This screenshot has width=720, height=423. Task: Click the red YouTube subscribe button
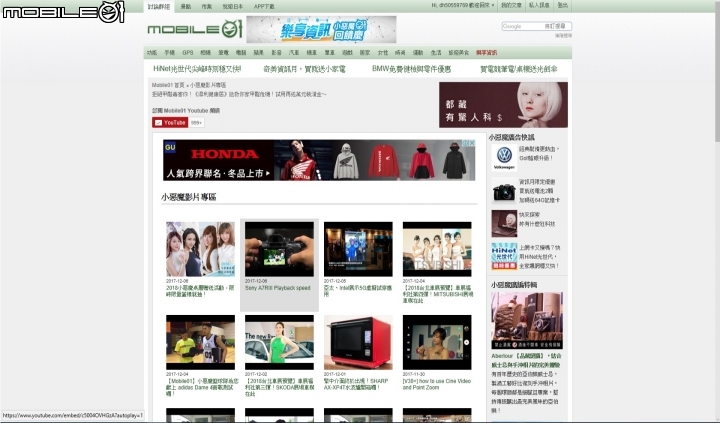170,123
